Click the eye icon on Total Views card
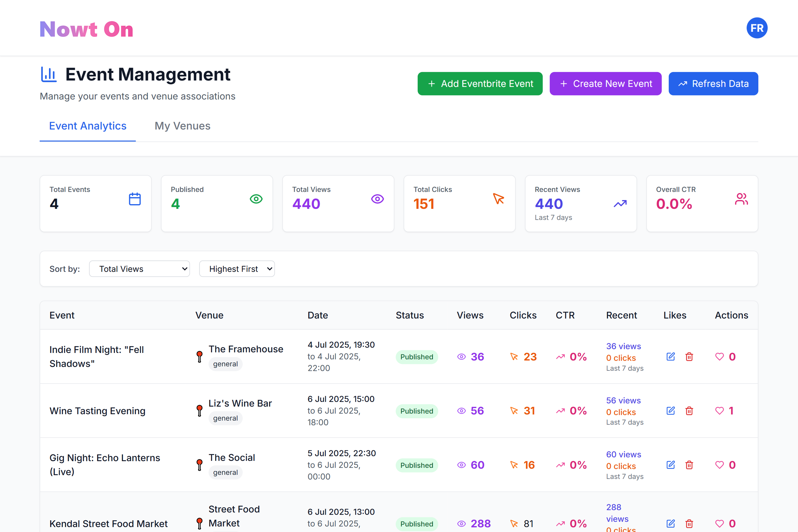This screenshot has width=798, height=532. point(377,199)
